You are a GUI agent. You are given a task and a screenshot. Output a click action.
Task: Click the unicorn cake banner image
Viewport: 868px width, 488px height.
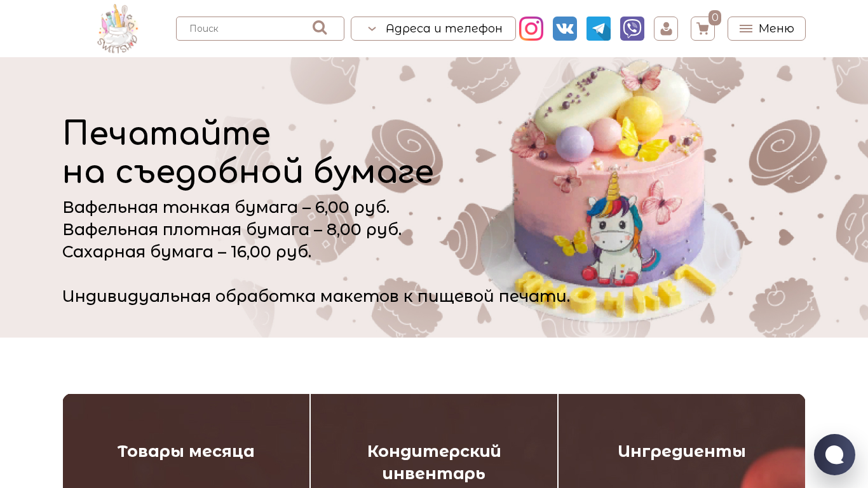click(613, 191)
